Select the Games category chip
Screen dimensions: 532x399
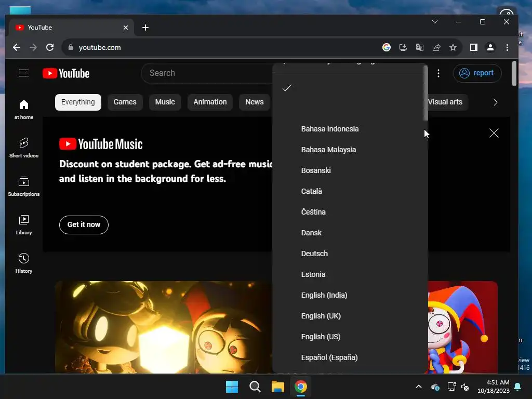[125, 102]
